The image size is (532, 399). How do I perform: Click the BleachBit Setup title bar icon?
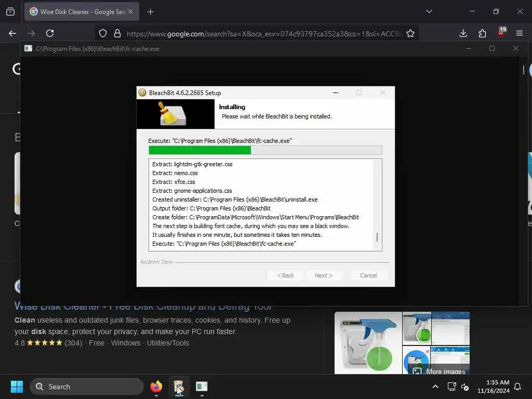142,92
